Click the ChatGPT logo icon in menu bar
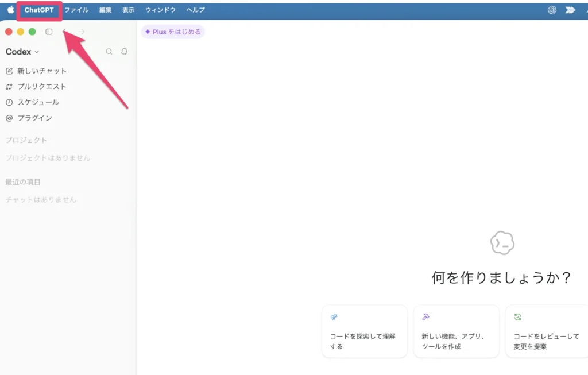Image resolution: width=588 pixels, height=375 pixels. (x=552, y=10)
